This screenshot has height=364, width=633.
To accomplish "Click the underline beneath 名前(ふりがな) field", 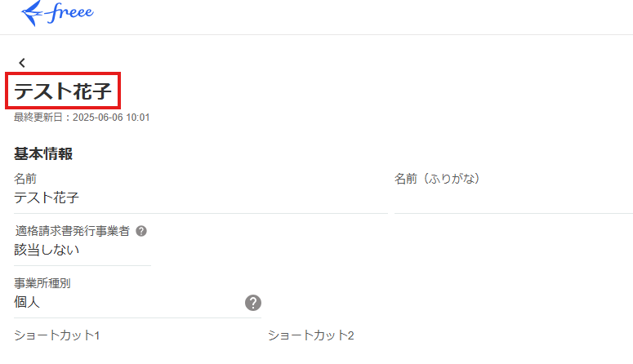I will coord(513,213).
